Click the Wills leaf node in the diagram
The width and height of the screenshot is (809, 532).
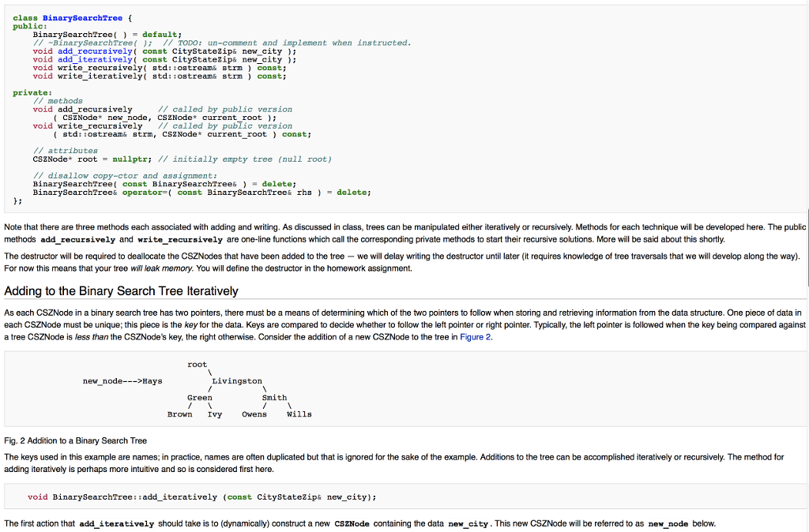pos(299,414)
